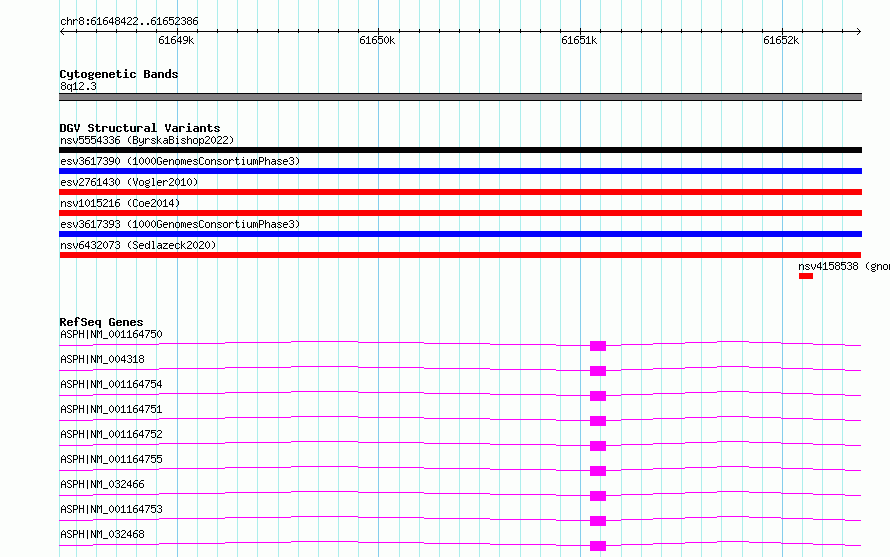Screen dimensions: 890x557
Task: Click exon block of ASPH|NM_032468
Action: pyautogui.click(x=598, y=546)
